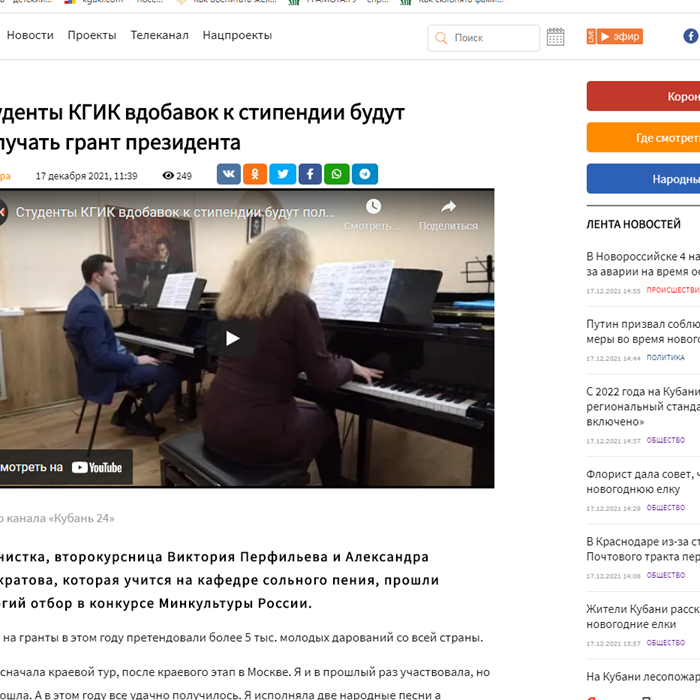
Task: Share the article via WhatsApp
Action: coord(337,174)
